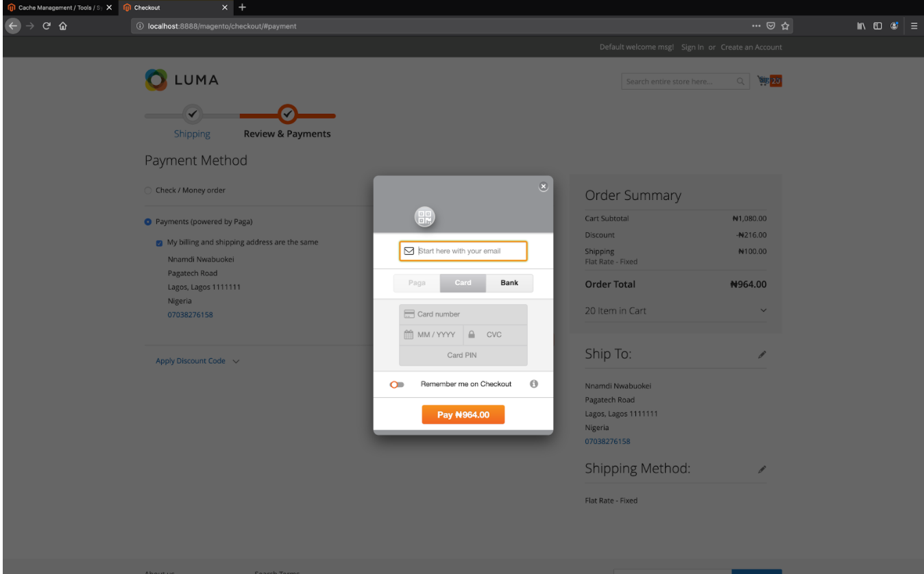Click the Payment Method heading
This screenshot has height=574, width=924.
pyautogui.click(x=196, y=160)
